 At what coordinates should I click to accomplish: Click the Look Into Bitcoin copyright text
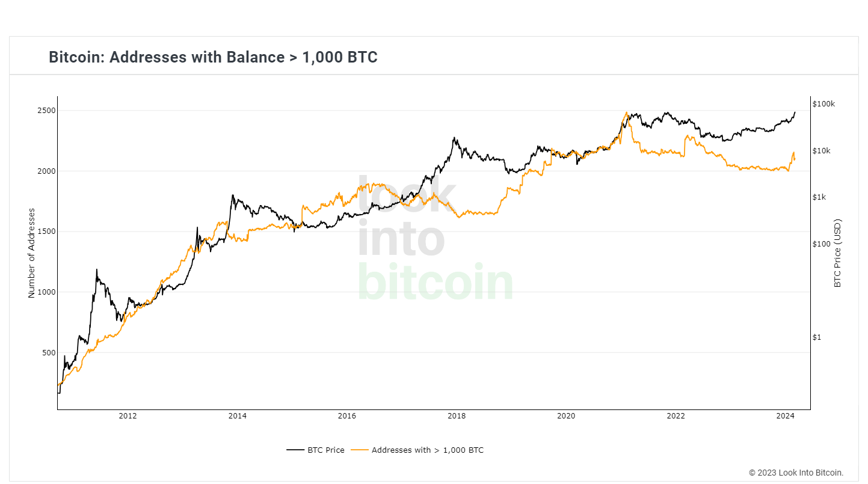coord(796,473)
